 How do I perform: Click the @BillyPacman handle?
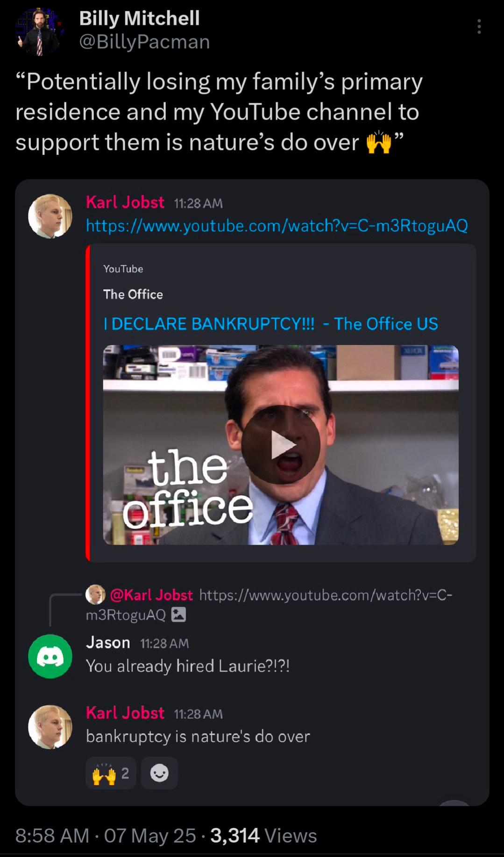(145, 42)
